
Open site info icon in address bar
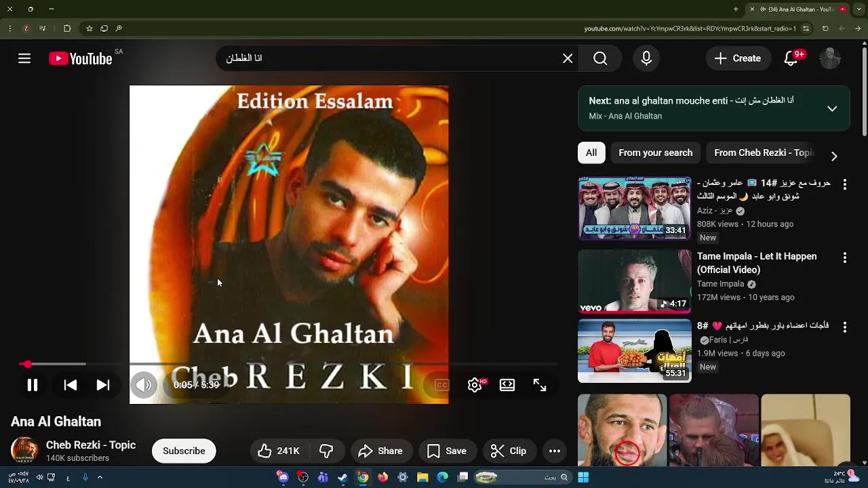click(806, 28)
